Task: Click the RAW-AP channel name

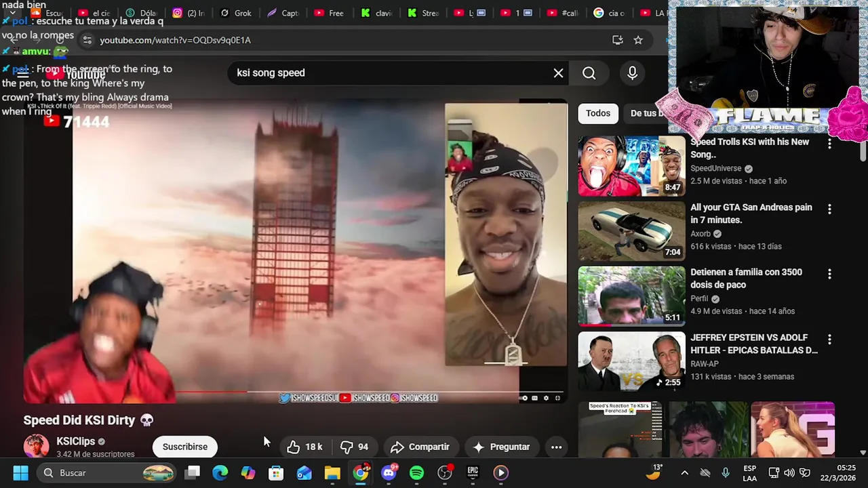Action: pyautogui.click(x=704, y=364)
